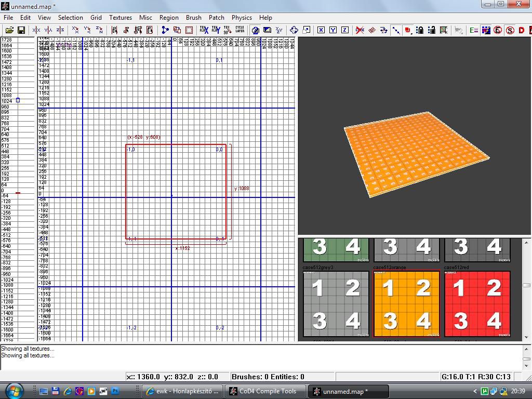Image resolution: width=532 pixels, height=399 pixels.
Task: Select the red case512 texture thumbnail
Action: point(477,304)
